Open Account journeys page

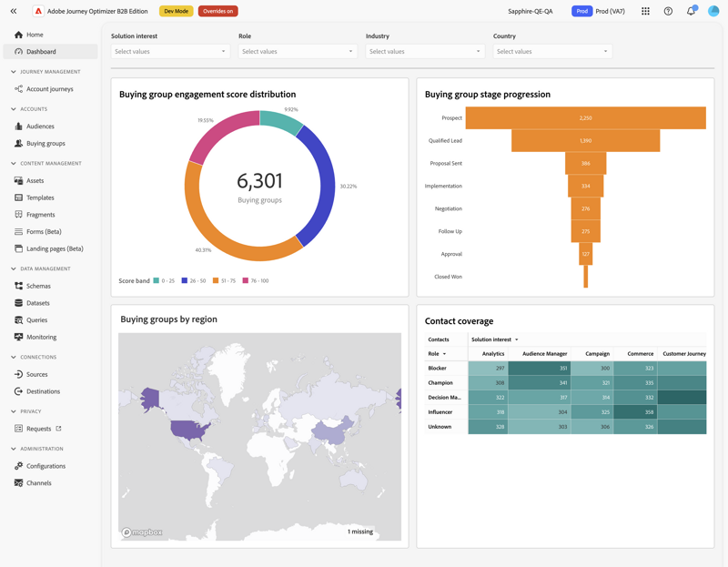(x=50, y=89)
